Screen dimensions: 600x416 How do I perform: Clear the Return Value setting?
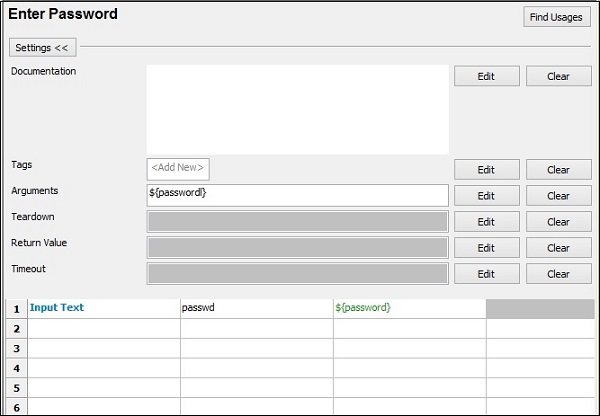(x=558, y=248)
